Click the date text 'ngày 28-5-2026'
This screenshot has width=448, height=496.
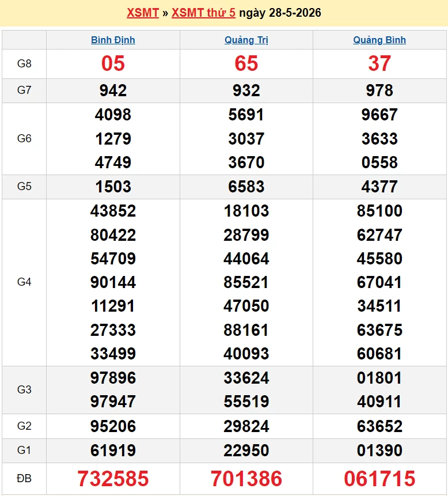[x=280, y=13]
